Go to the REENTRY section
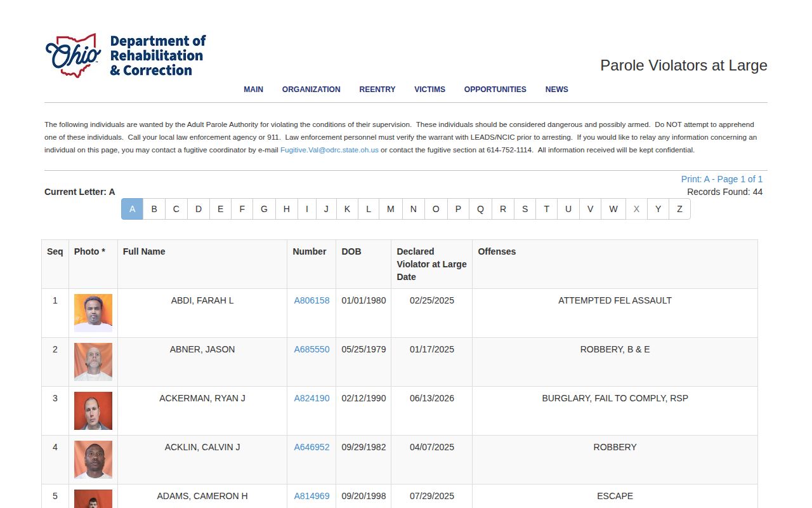812x508 pixels. click(377, 90)
